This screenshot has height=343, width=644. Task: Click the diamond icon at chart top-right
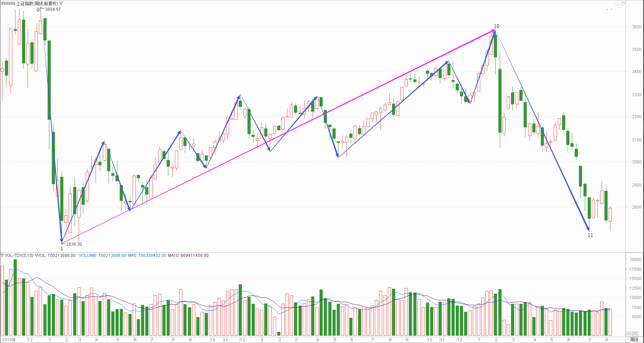click(617, 3)
